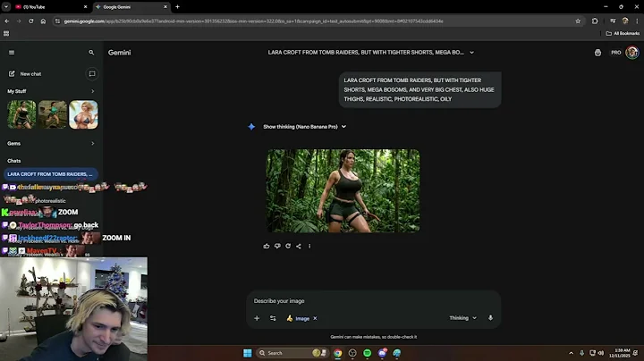Click the address bar URL

click(x=253, y=21)
